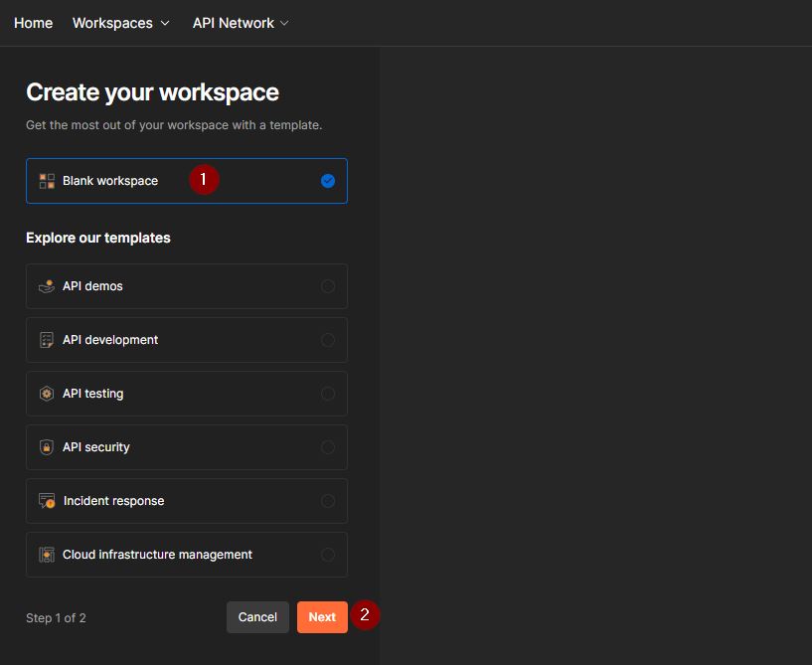
Task: Click the API development document icon
Action: point(47,340)
